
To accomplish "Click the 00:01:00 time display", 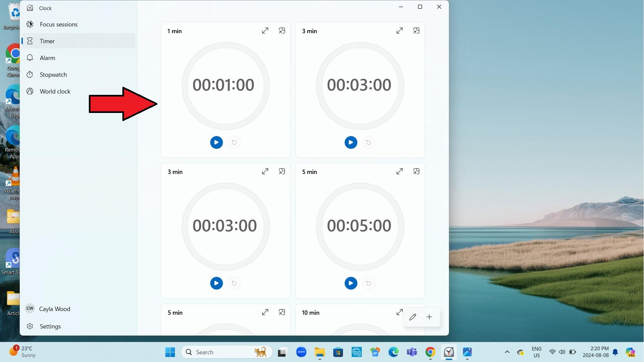I will (223, 85).
